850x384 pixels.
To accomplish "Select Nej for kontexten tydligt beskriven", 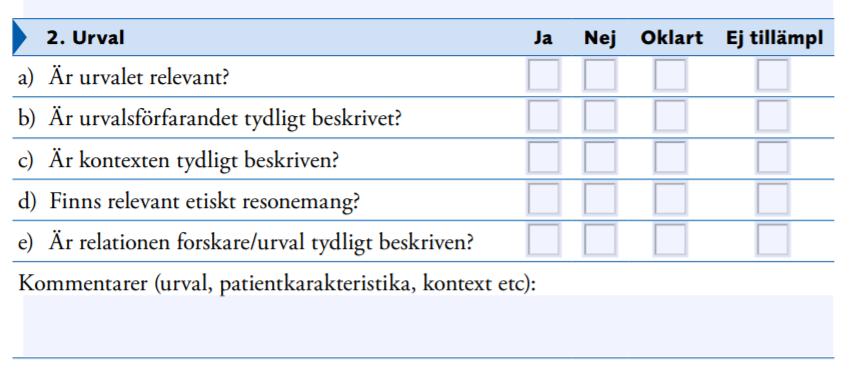I will click(x=600, y=158).
